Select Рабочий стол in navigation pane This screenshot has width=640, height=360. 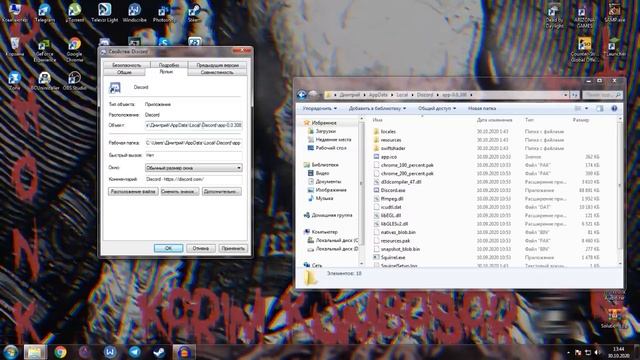point(331,148)
